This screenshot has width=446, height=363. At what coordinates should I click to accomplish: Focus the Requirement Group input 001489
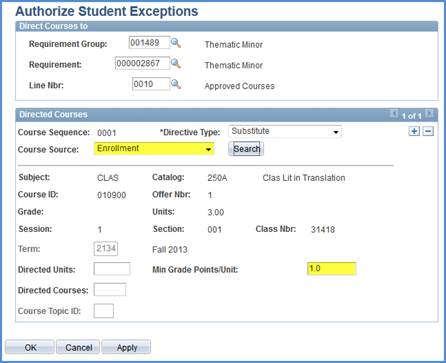point(149,43)
